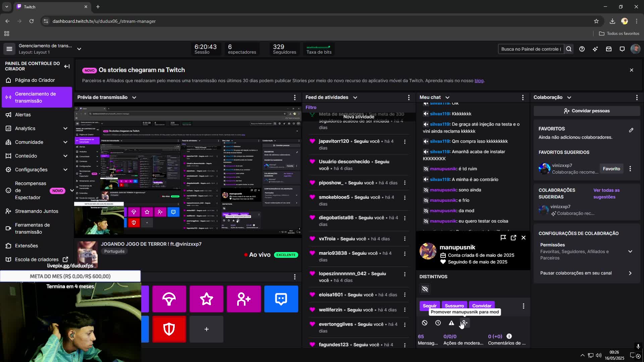
Task: Collapse the creator dashboard sidebar
Action: pos(67,66)
